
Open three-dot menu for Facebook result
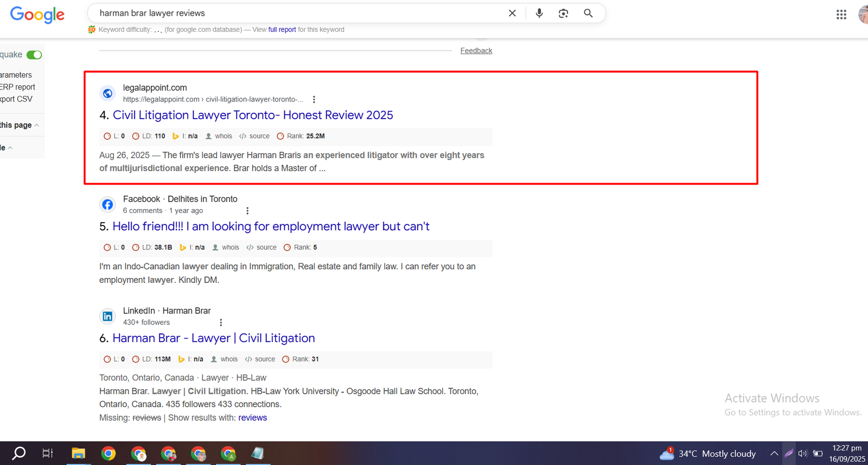[247, 211]
